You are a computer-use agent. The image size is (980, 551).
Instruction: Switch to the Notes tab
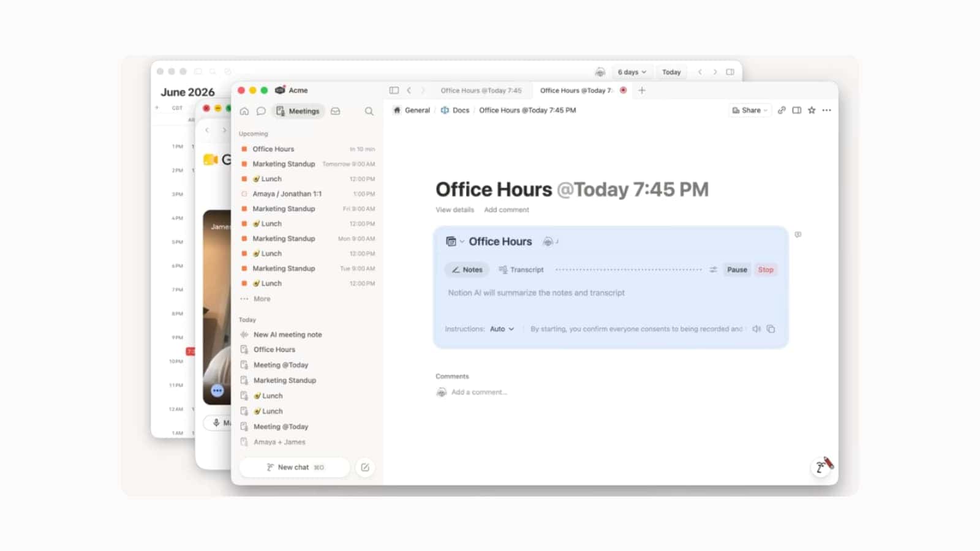pos(467,269)
